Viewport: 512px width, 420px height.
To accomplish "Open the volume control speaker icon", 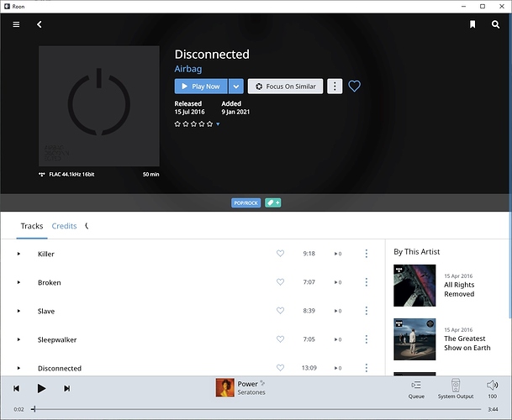I will click(x=492, y=386).
